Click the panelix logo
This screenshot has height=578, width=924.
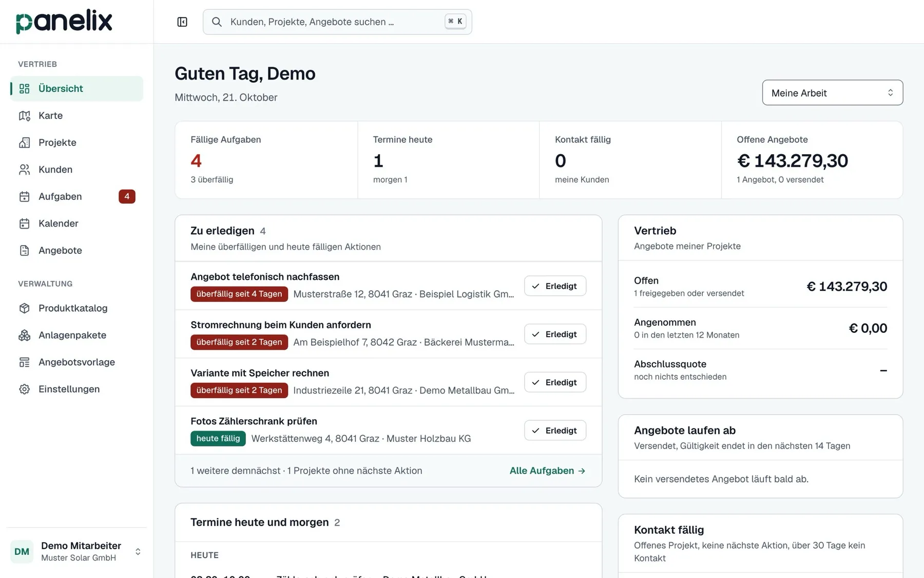64,22
